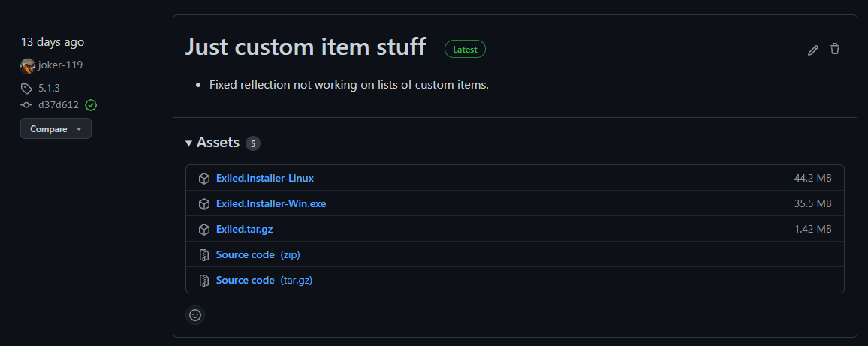
Task: Click the smiley add reaction icon
Action: [x=195, y=315]
